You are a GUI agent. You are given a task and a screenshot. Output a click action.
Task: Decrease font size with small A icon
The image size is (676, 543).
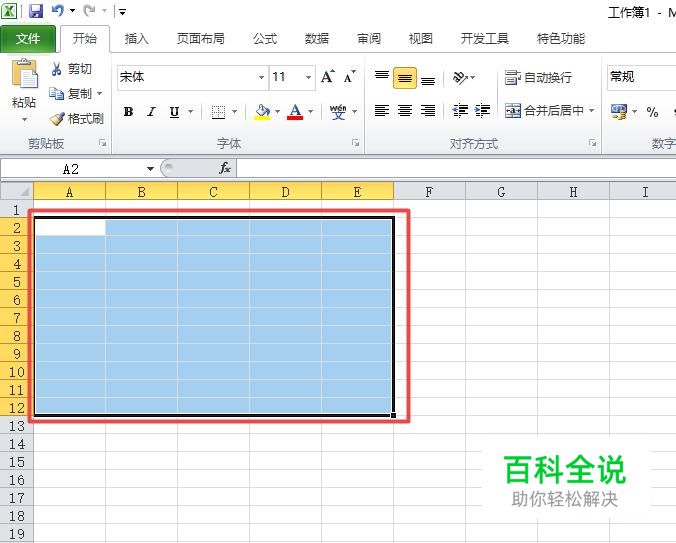(x=349, y=77)
